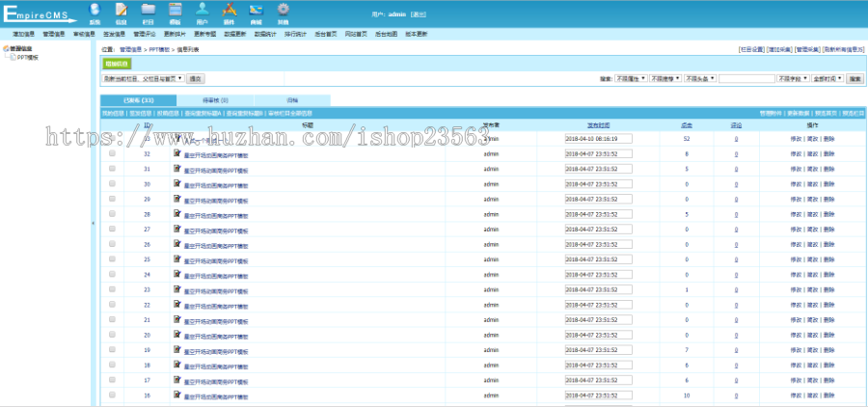The height and width of the screenshot is (407, 868).
Task: Tick the checkbox for row ID 24
Action: [113, 274]
